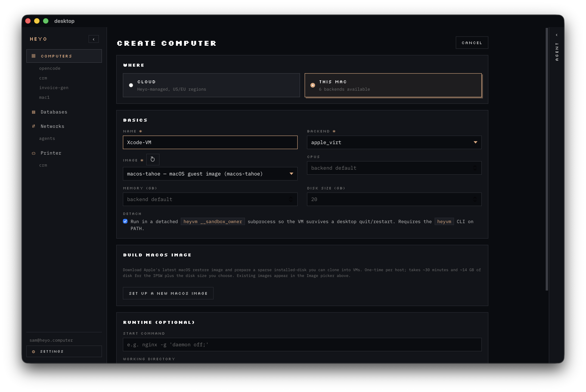Click the "heyvm __sandbox_owner" code snippet
586x392 pixels.
click(213, 222)
